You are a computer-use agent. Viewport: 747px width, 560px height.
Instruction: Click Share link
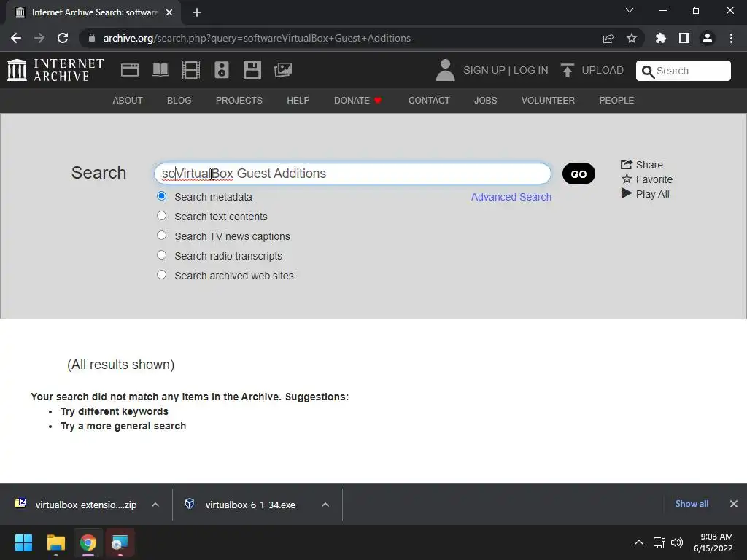click(642, 165)
